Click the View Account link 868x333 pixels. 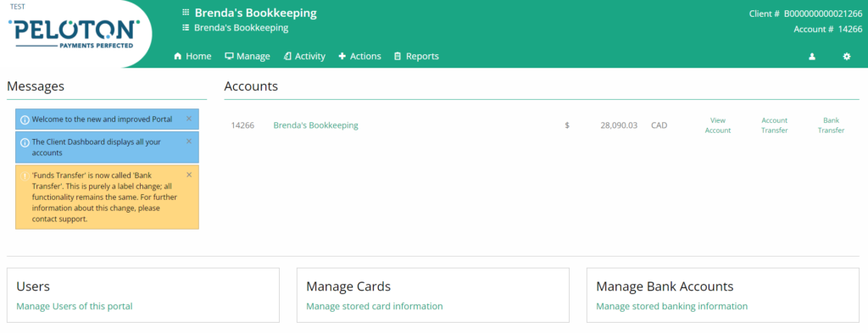[718, 125]
